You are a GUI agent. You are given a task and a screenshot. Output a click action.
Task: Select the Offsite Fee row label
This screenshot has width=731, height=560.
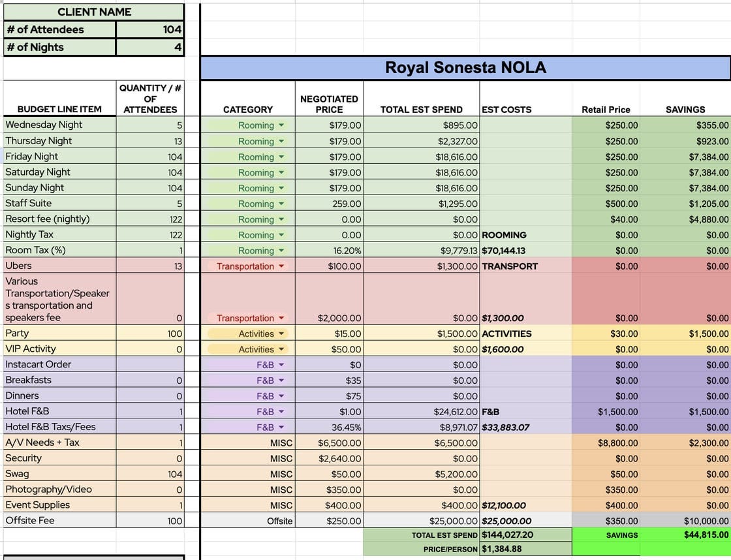[x=59, y=520]
